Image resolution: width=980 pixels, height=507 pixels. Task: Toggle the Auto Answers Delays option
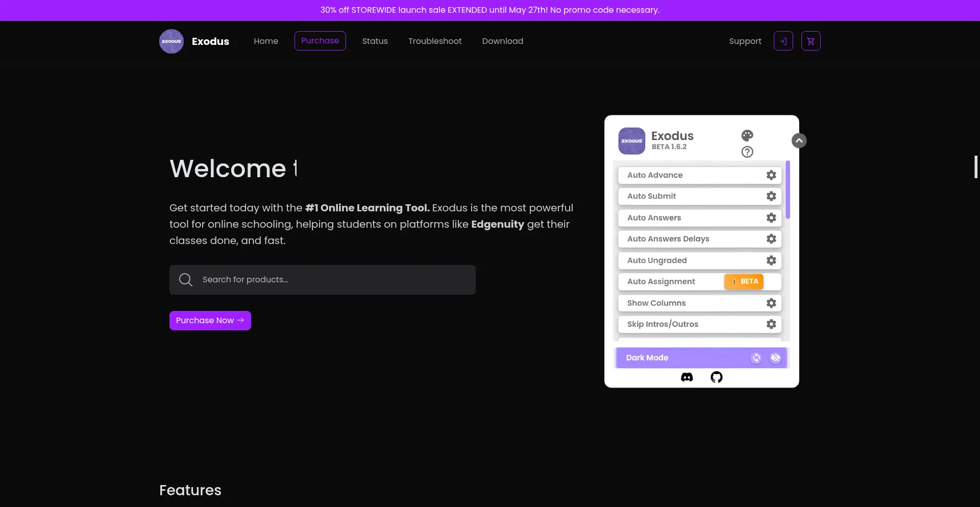(700, 239)
